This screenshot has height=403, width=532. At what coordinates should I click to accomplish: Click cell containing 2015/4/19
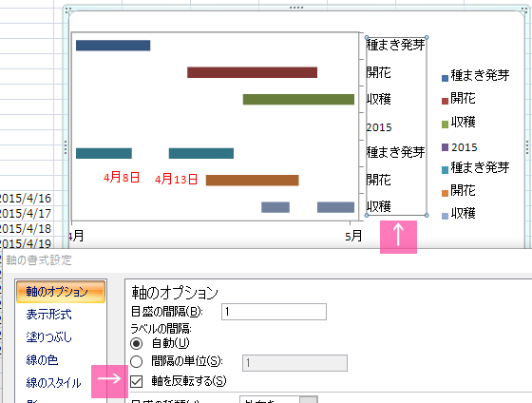[x=27, y=243]
